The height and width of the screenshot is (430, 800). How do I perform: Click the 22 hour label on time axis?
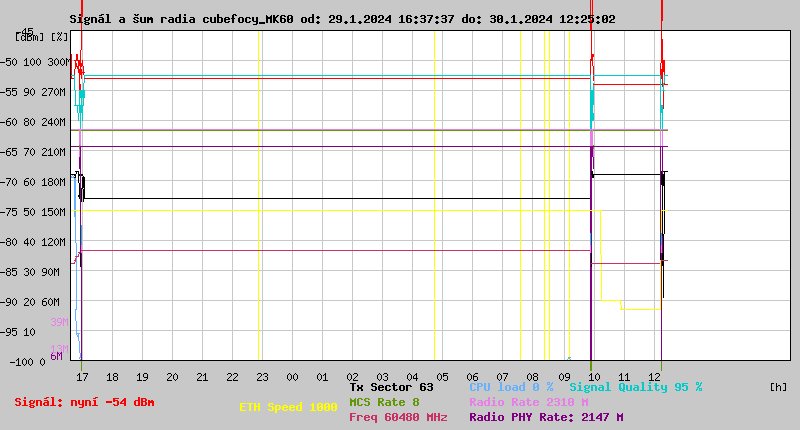(x=232, y=377)
